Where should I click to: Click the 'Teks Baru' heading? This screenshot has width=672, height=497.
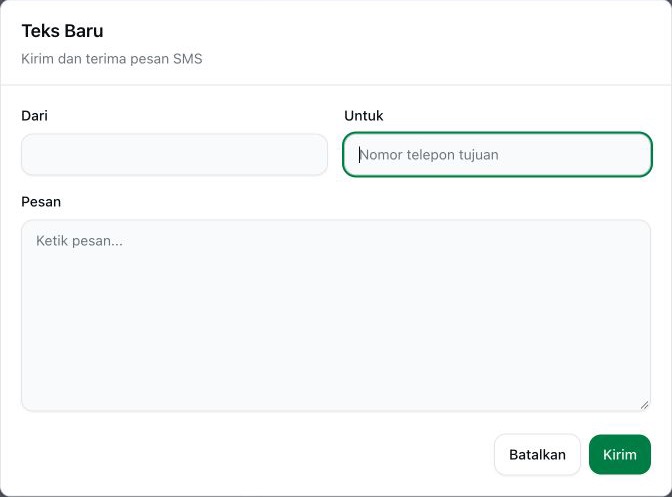click(x=63, y=31)
